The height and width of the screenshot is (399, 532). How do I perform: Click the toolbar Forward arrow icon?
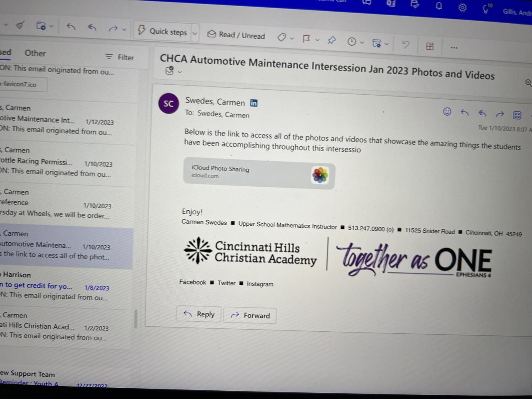(113, 29)
